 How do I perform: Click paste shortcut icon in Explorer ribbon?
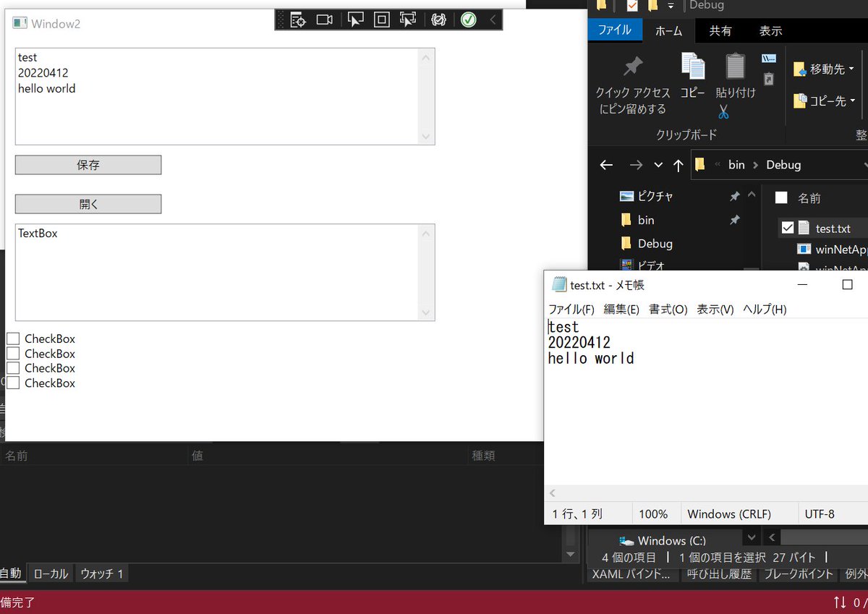point(769,80)
